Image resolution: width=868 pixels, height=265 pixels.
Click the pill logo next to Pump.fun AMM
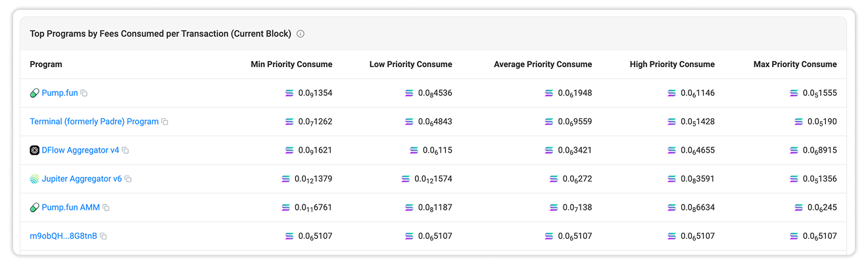pos(35,208)
